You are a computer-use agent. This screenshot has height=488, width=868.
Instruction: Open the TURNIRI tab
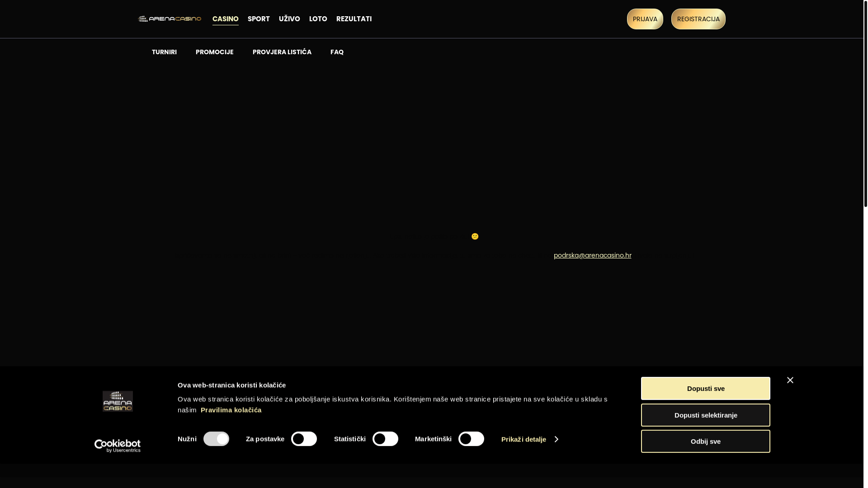pyautogui.click(x=164, y=52)
